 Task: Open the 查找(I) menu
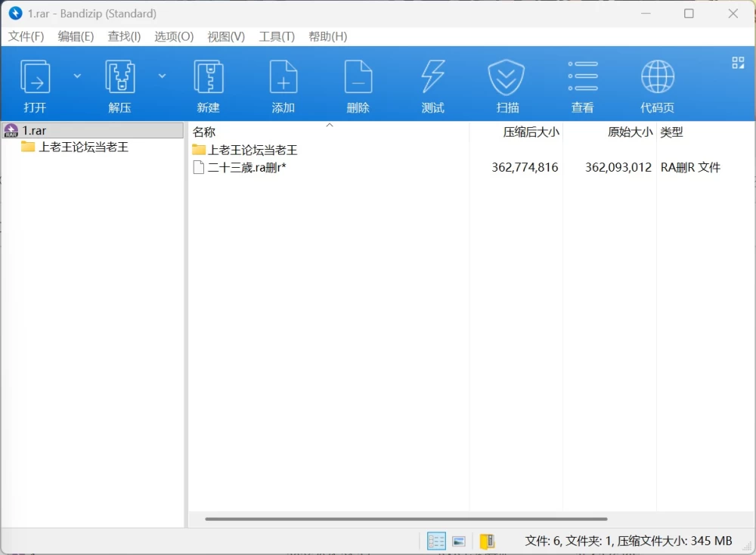[124, 36]
